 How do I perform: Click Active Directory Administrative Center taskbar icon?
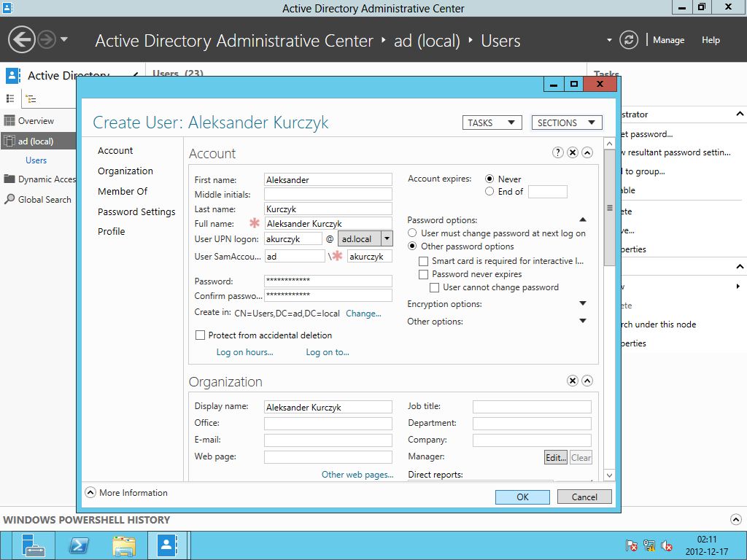[x=169, y=545]
